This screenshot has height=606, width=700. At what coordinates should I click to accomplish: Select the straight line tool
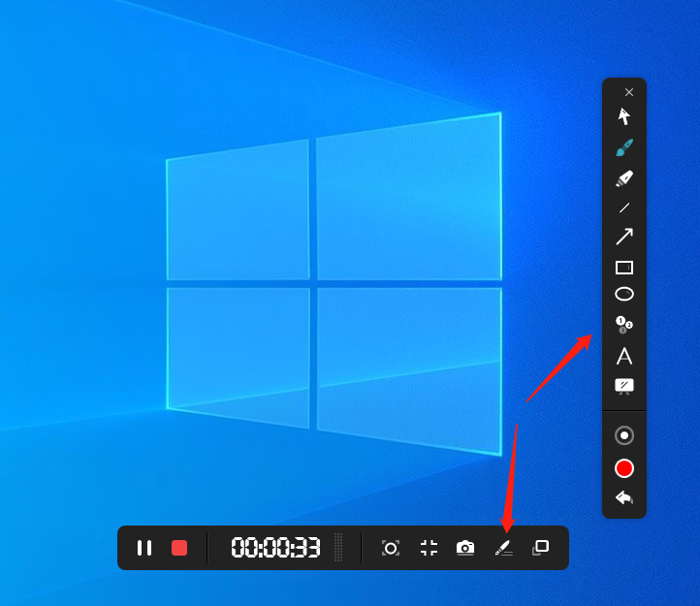tap(624, 207)
